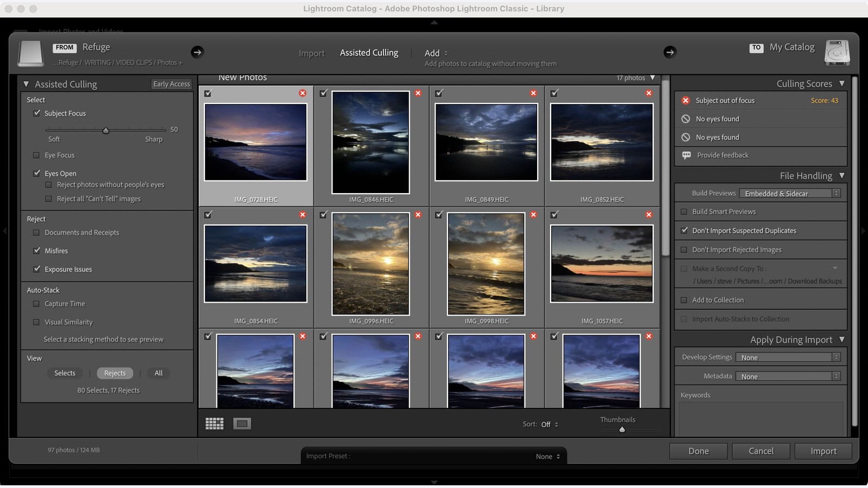Click the Cancel button
This screenshot has width=868, height=488.
pos(761,451)
